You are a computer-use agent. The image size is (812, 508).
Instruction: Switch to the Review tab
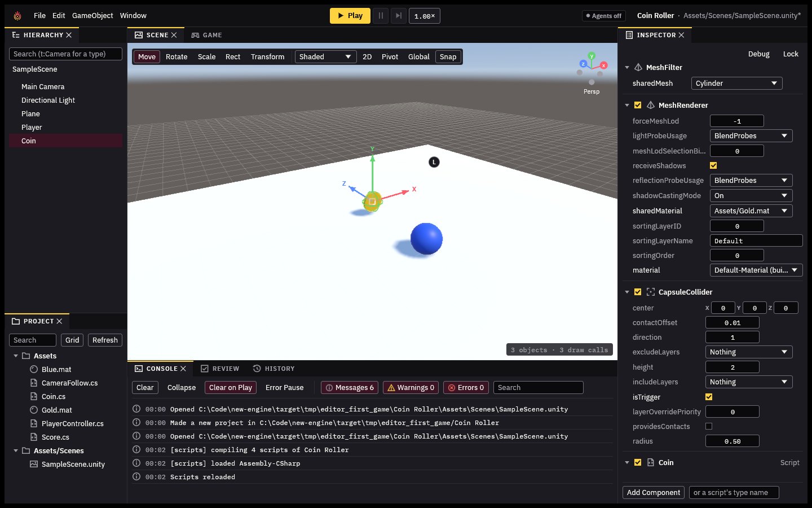coord(220,369)
